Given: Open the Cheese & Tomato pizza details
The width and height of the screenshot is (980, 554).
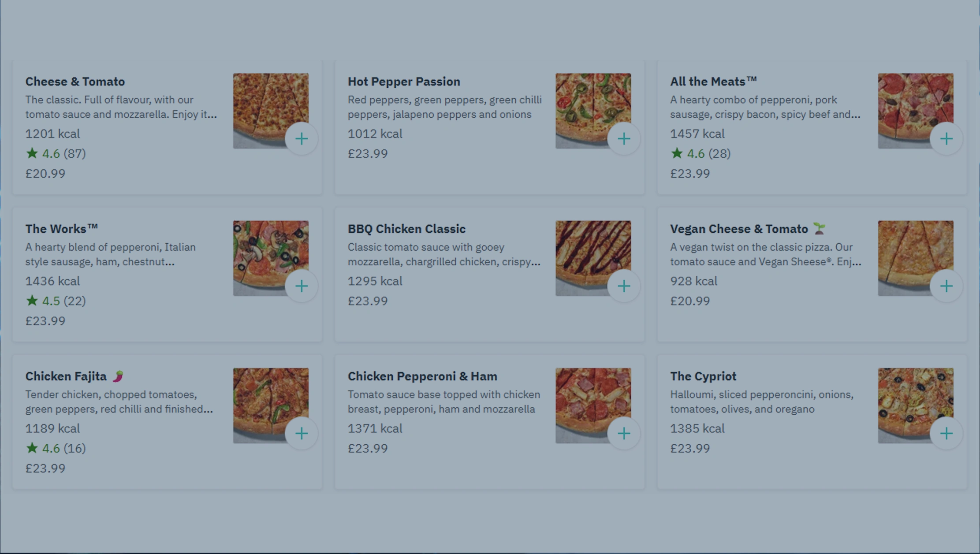Looking at the screenshot, I should pyautogui.click(x=75, y=82).
